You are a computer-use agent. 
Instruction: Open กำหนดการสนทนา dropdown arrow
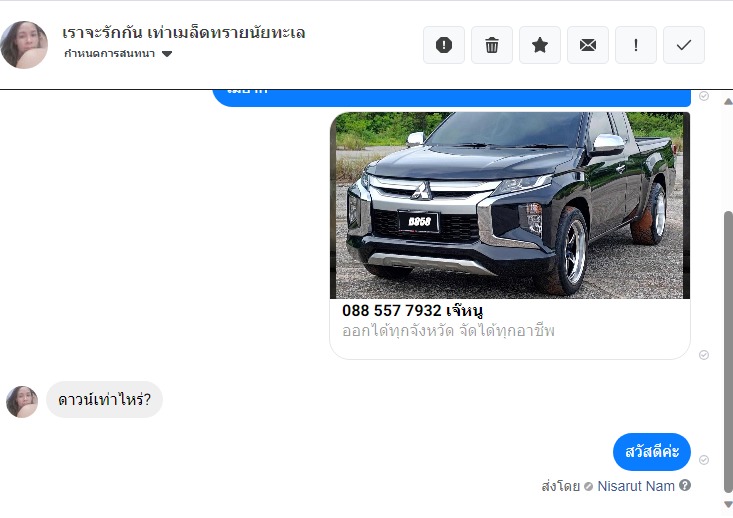(x=167, y=54)
